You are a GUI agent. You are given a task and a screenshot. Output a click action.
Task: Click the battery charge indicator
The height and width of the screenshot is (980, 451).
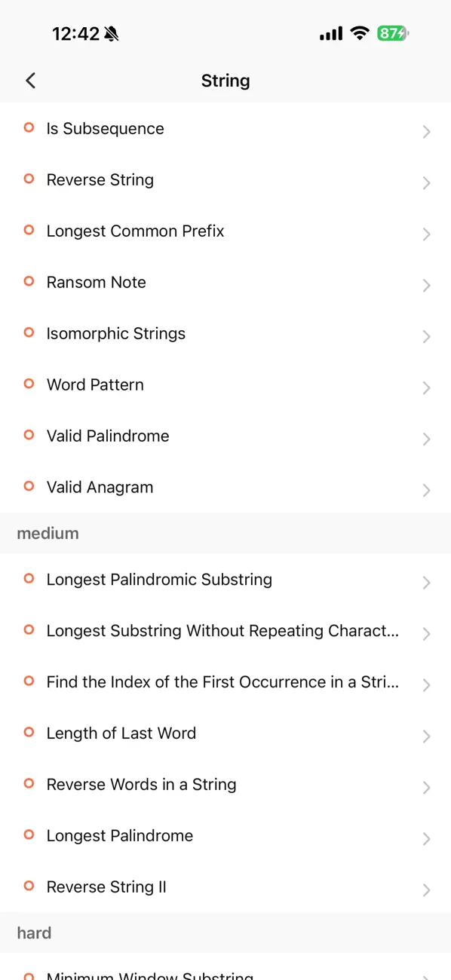coord(391,33)
